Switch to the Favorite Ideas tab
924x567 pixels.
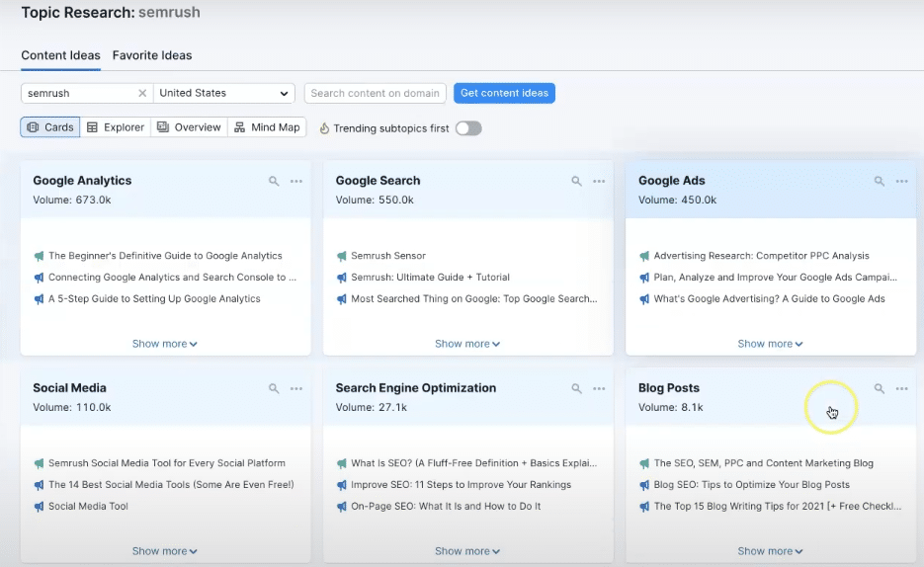point(152,55)
